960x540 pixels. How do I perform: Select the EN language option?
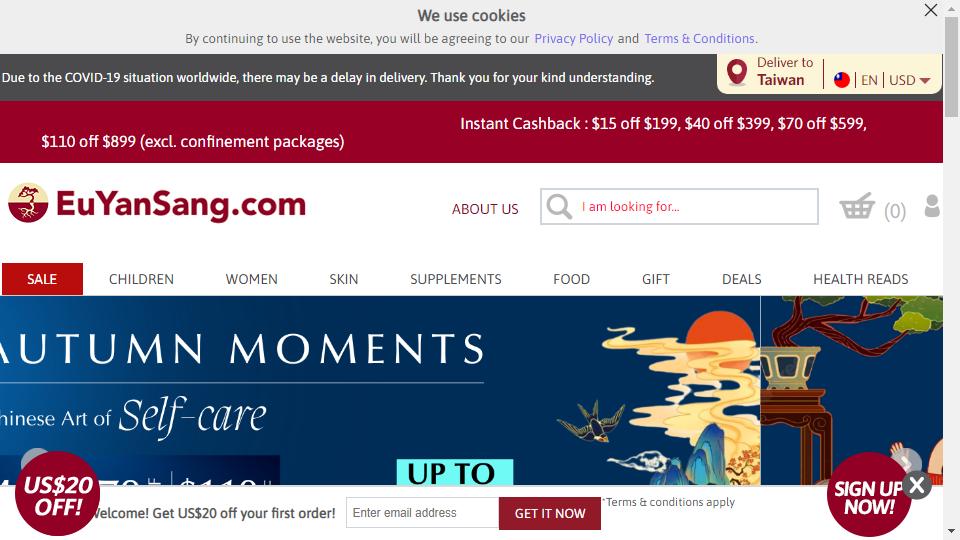869,80
